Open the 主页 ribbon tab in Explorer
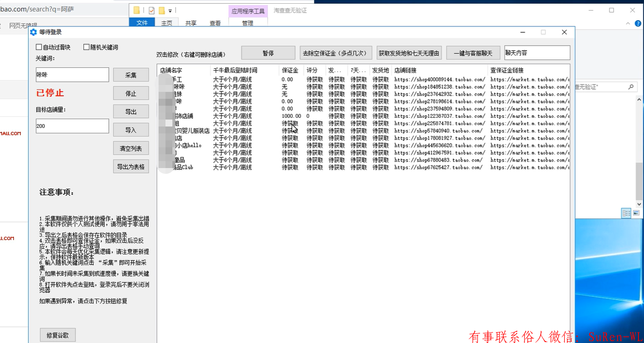This screenshot has width=644, height=343. (x=166, y=23)
